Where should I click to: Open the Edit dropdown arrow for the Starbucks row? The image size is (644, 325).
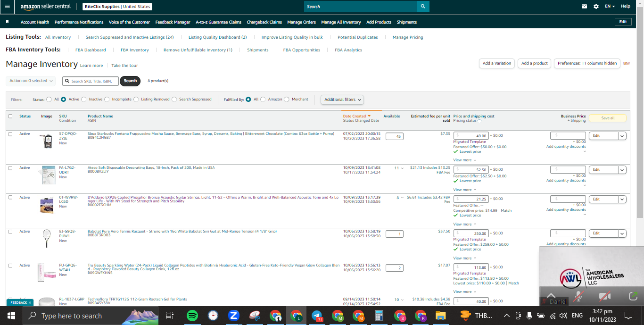[622, 136]
